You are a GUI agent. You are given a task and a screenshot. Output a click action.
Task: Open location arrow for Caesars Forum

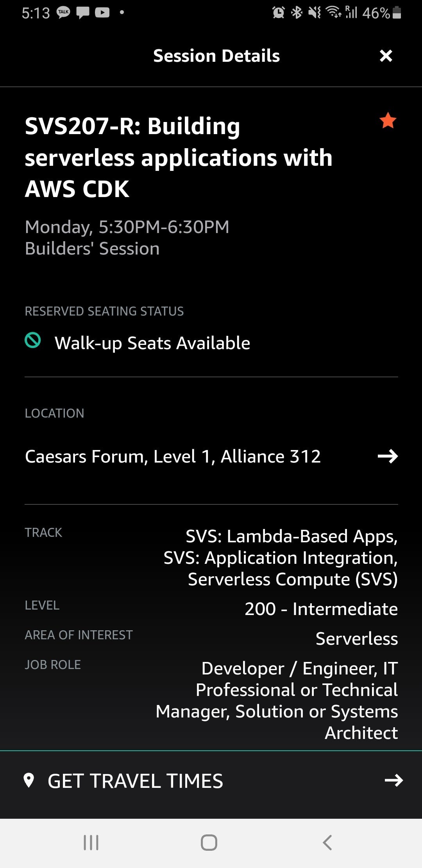pos(387,456)
